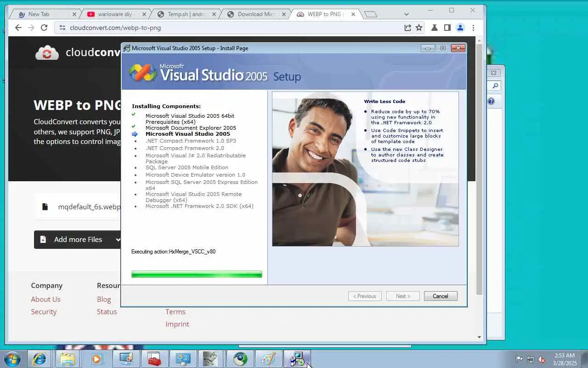Open the personalization monitor taskbar icon
Viewport: 588px width, 368px height.
click(x=125, y=359)
